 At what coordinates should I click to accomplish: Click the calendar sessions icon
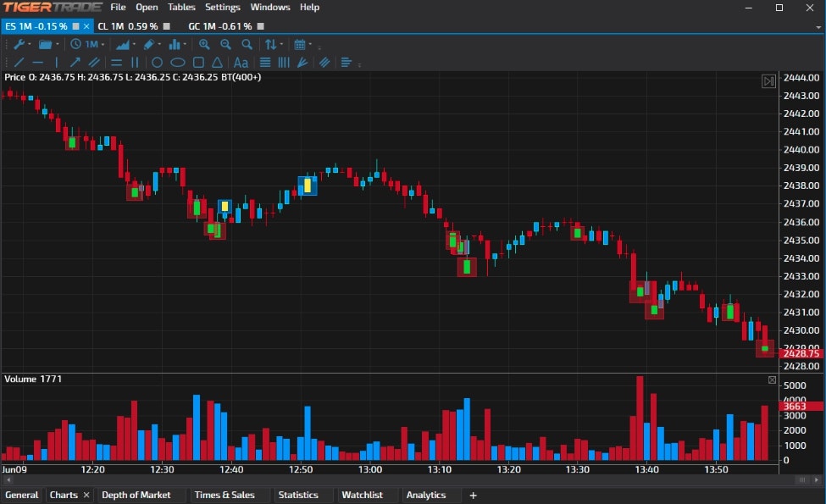coord(301,44)
